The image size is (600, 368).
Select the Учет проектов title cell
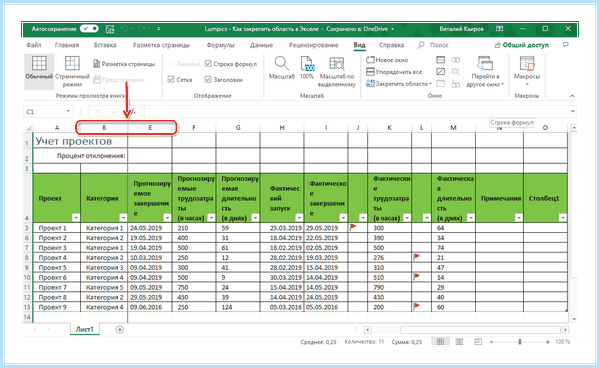coord(80,141)
